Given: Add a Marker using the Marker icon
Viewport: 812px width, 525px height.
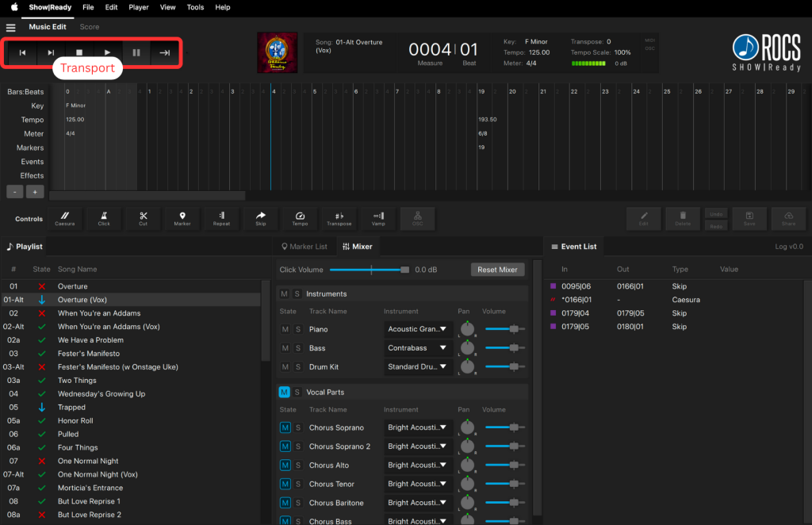Looking at the screenshot, I should point(182,218).
